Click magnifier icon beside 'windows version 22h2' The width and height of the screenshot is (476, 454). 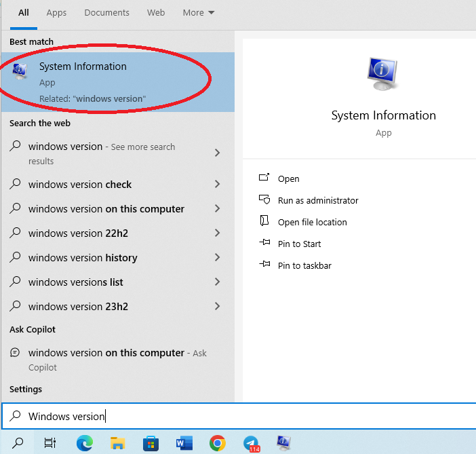point(15,233)
